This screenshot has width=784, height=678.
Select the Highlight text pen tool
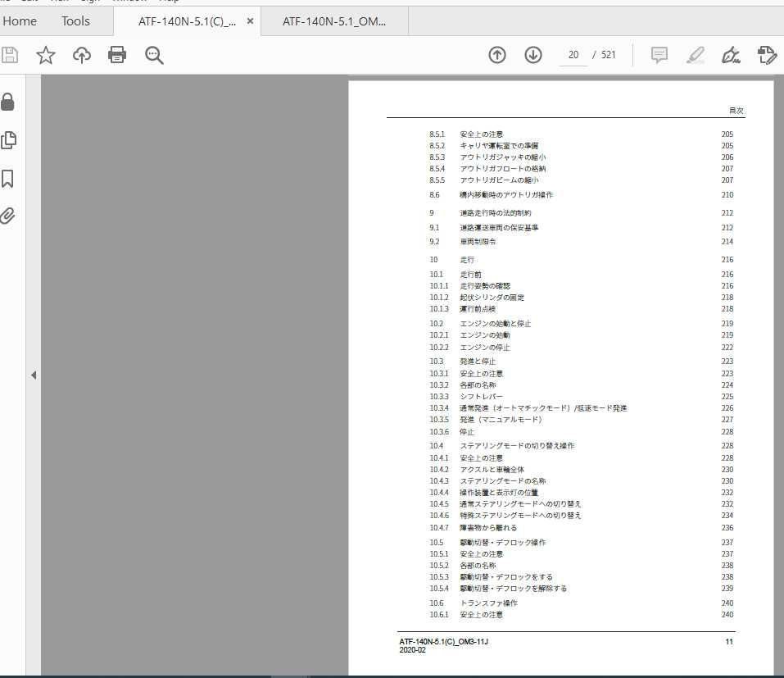click(x=696, y=55)
